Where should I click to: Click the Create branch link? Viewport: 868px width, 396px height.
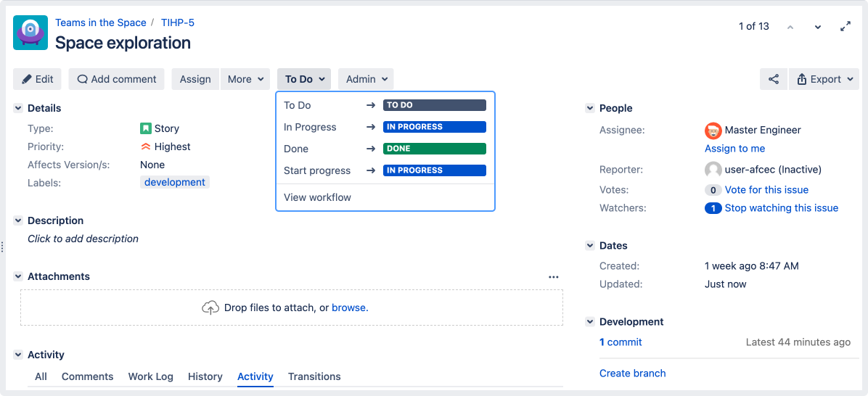632,373
